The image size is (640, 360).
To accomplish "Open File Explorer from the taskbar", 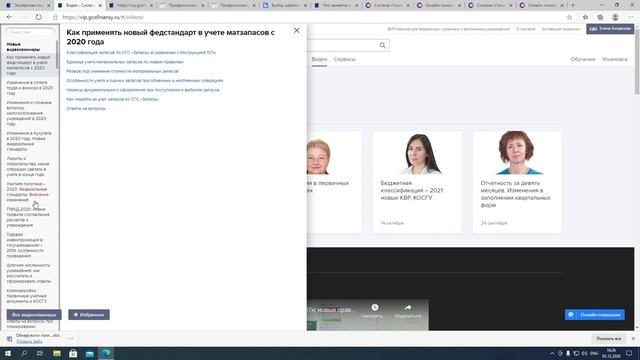I will tap(57, 353).
